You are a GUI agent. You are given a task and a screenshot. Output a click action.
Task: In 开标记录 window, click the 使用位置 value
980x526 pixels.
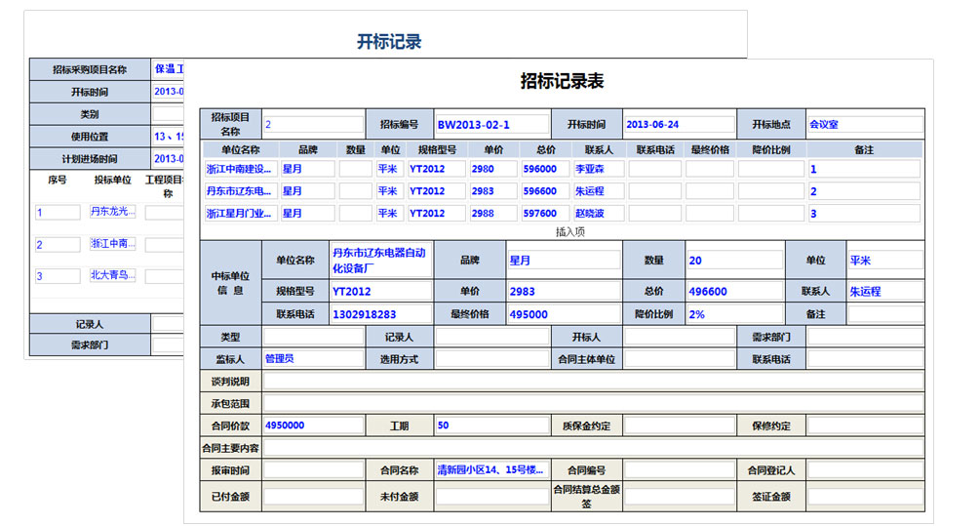click(168, 137)
